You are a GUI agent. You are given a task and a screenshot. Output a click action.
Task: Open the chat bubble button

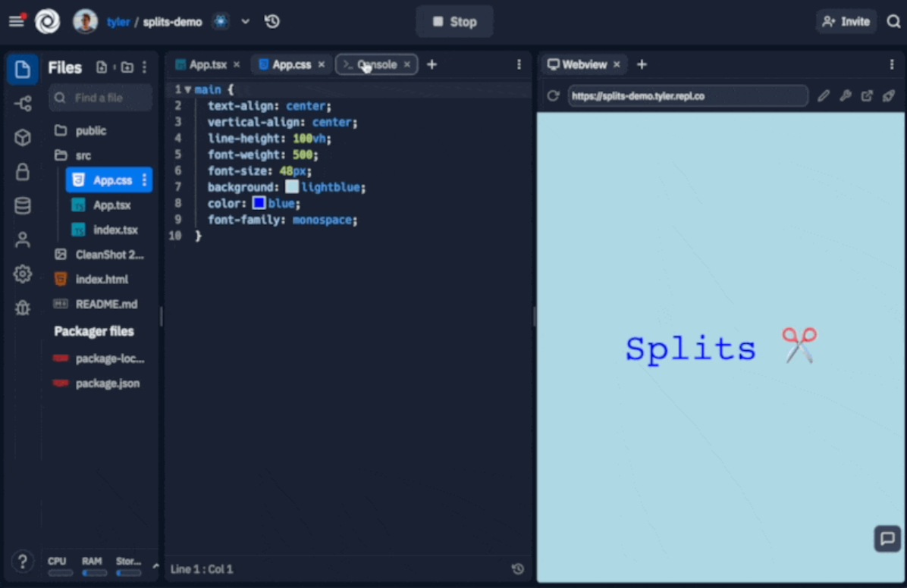tap(887, 539)
